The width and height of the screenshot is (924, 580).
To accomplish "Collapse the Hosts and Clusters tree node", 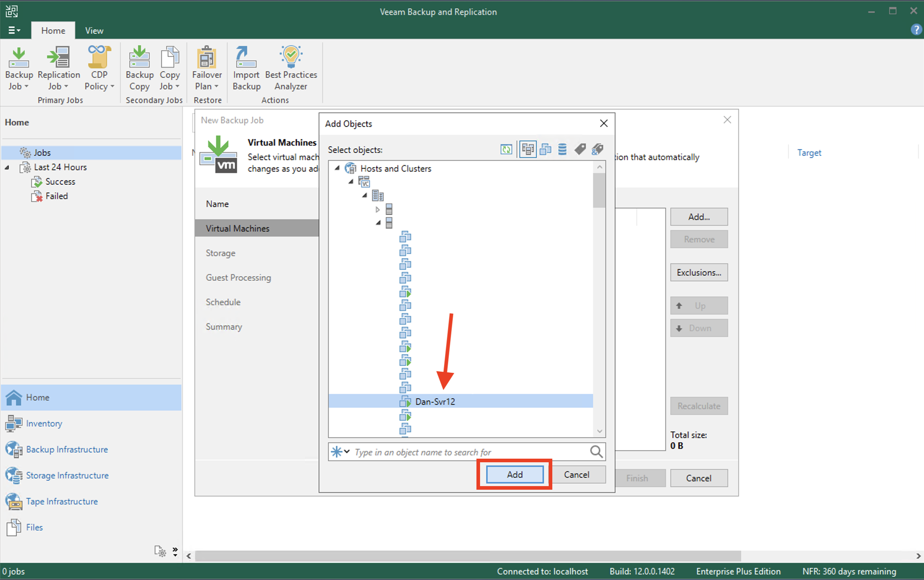I will pyautogui.click(x=337, y=168).
